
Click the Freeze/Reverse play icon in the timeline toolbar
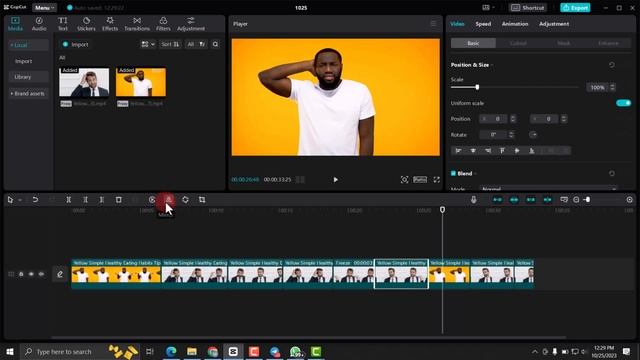pos(152,200)
